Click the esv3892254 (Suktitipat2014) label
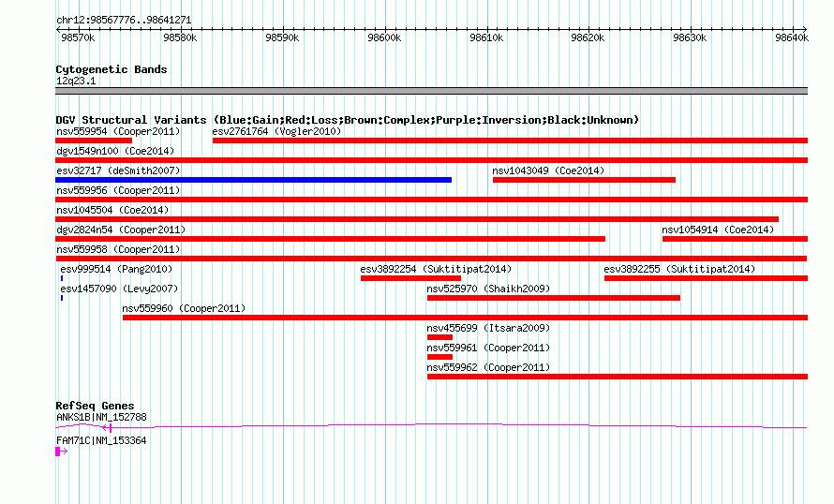The width and height of the screenshot is (834, 504). point(436,269)
